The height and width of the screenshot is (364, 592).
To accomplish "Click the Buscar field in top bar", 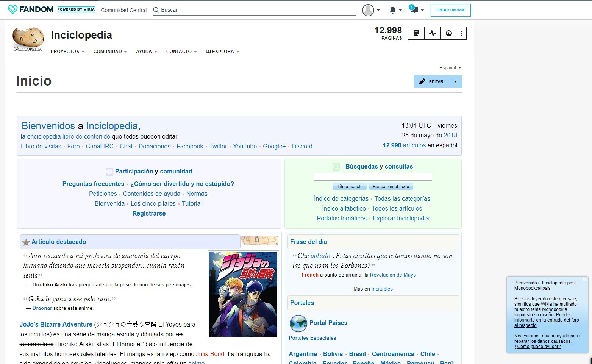I will coord(254,10).
